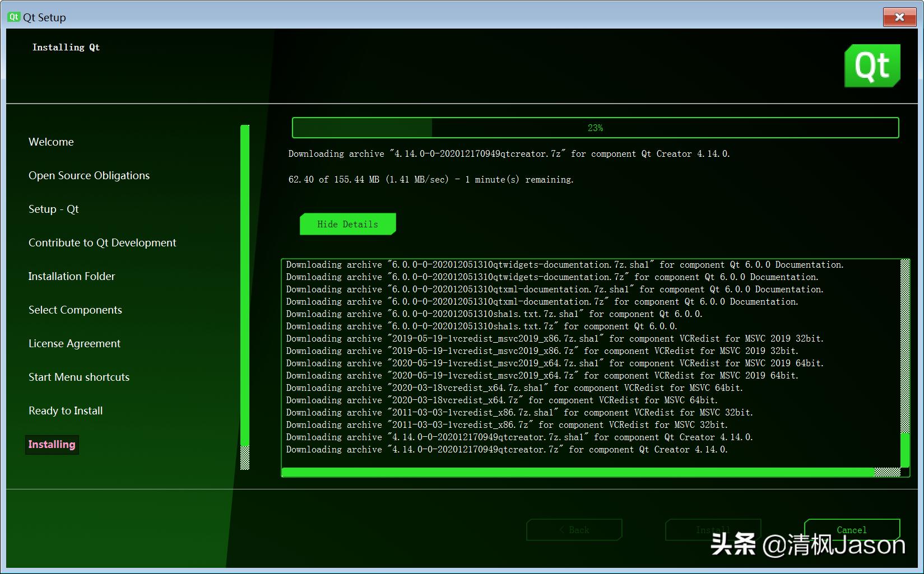Click the Installation Folder sidebar item
This screenshot has height=574, width=924.
(72, 276)
